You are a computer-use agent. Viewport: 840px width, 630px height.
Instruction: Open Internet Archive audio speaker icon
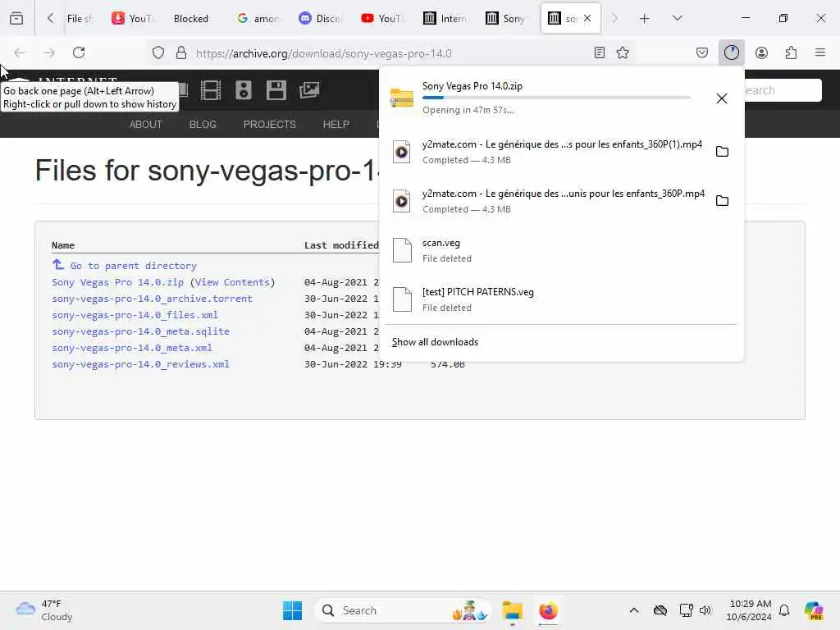243,90
